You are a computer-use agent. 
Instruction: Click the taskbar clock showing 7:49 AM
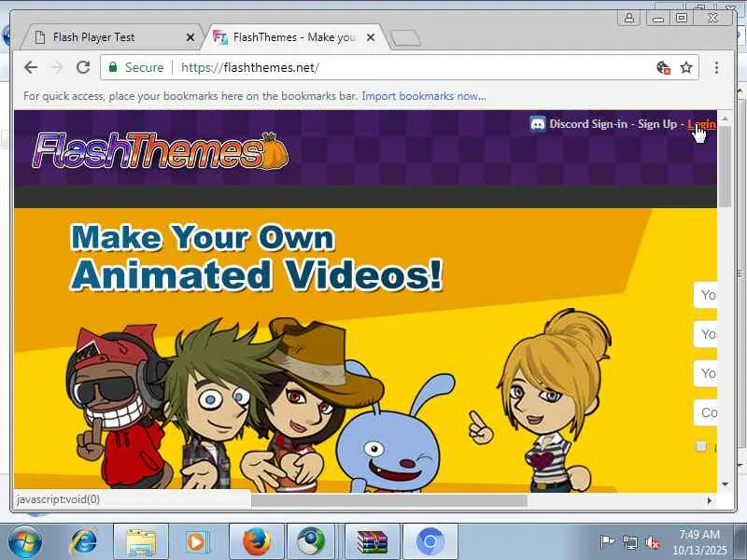(x=699, y=542)
